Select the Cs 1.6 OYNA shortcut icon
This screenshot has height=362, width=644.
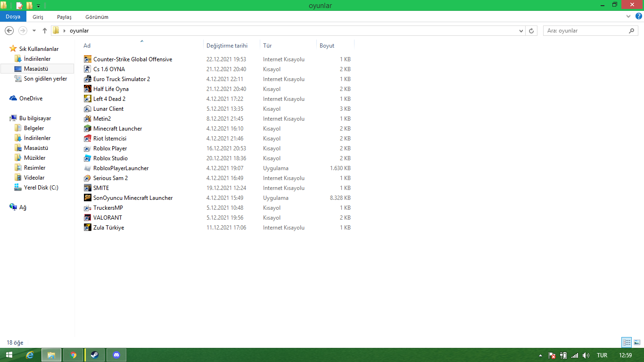point(87,69)
